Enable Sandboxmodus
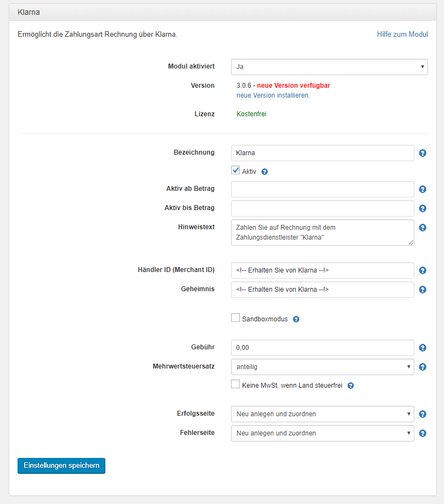 coord(235,318)
